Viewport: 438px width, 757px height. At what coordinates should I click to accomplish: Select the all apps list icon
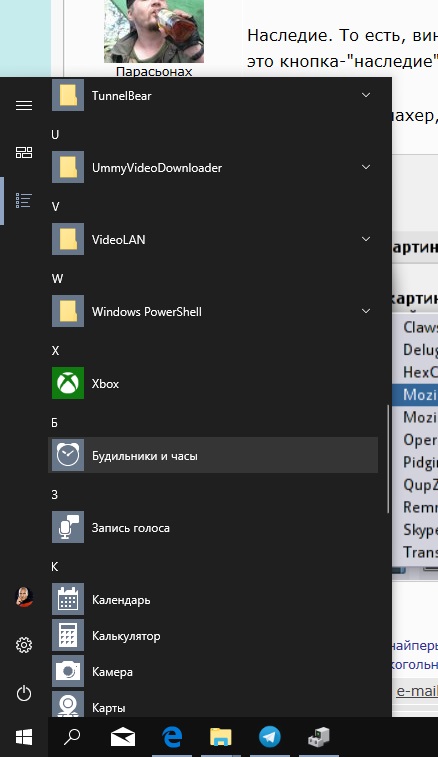click(24, 200)
